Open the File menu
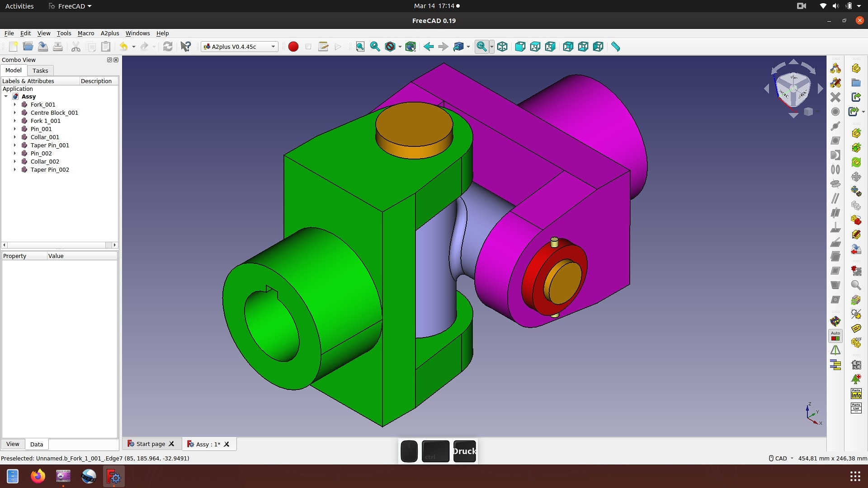Viewport: 868px width, 488px height. point(9,33)
